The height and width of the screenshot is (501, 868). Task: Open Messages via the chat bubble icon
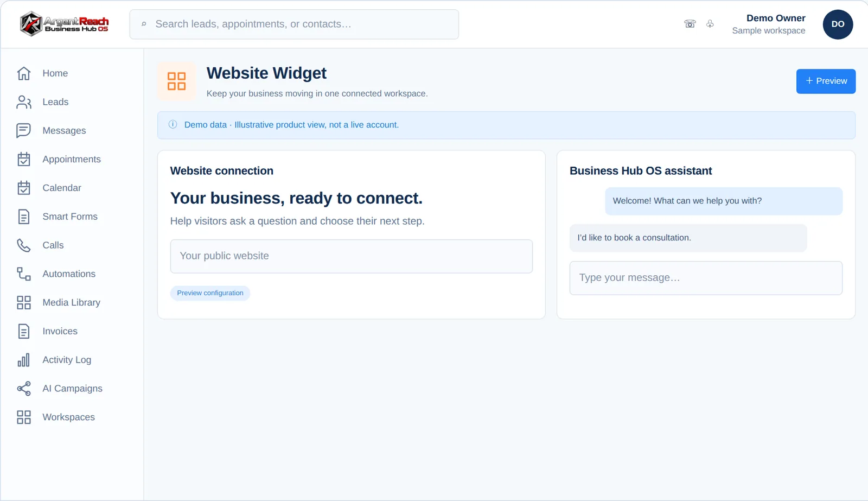click(x=24, y=131)
